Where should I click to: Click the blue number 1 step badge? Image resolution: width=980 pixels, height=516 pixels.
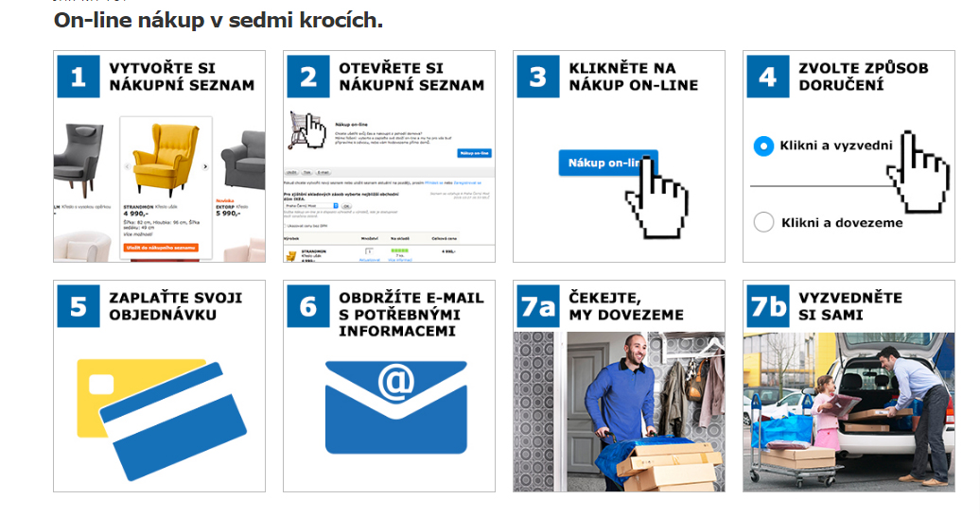[x=79, y=77]
